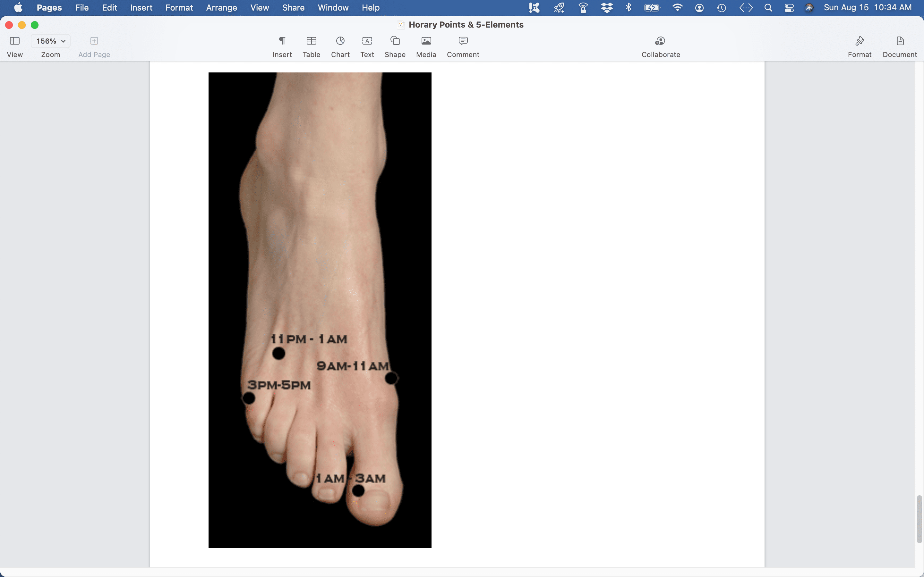Image resolution: width=924 pixels, height=577 pixels.
Task: Open Control Center in menu bar
Action: [x=789, y=8]
